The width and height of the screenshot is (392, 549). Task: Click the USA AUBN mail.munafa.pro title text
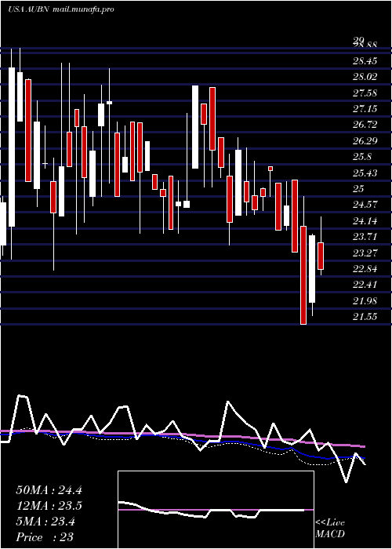coord(61,9)
